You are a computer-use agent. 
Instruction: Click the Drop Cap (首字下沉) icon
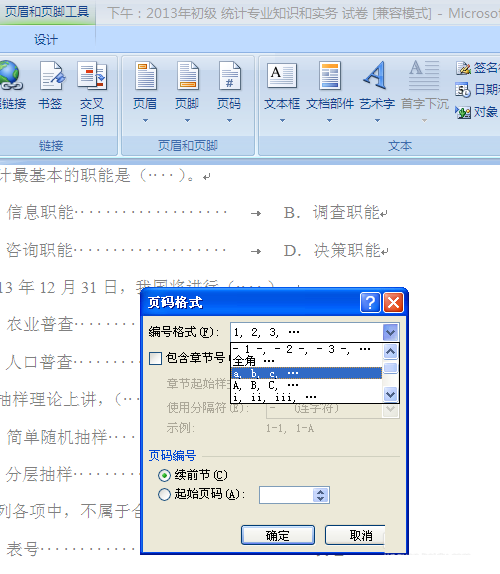pyautogui.click(x=424, y=76)
